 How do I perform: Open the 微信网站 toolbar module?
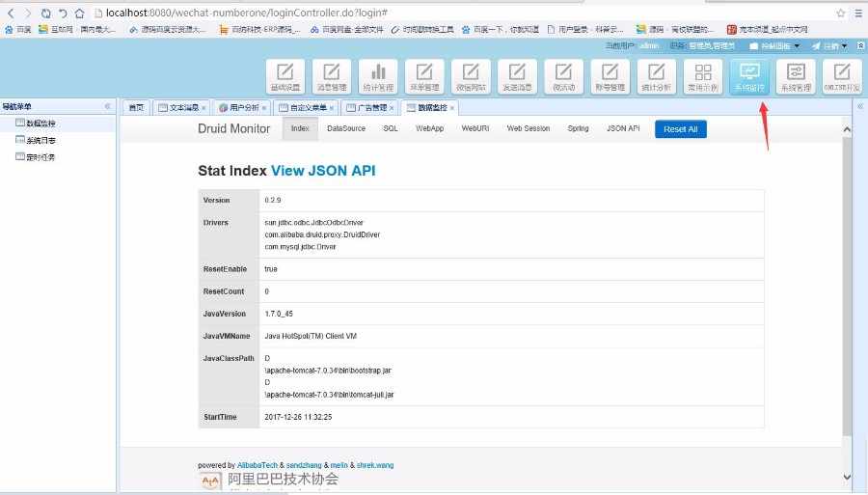click(x=471, y=76)
